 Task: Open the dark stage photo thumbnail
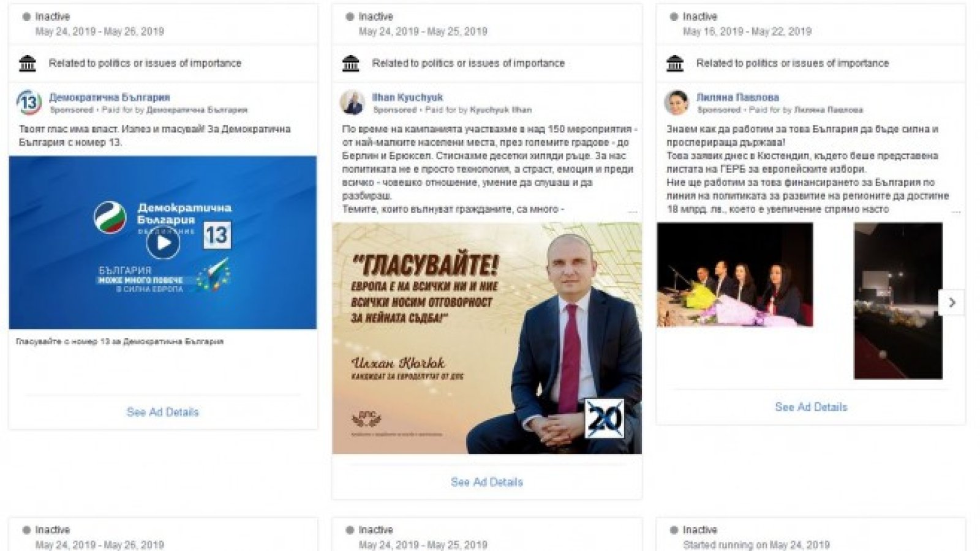pos(898,301)
